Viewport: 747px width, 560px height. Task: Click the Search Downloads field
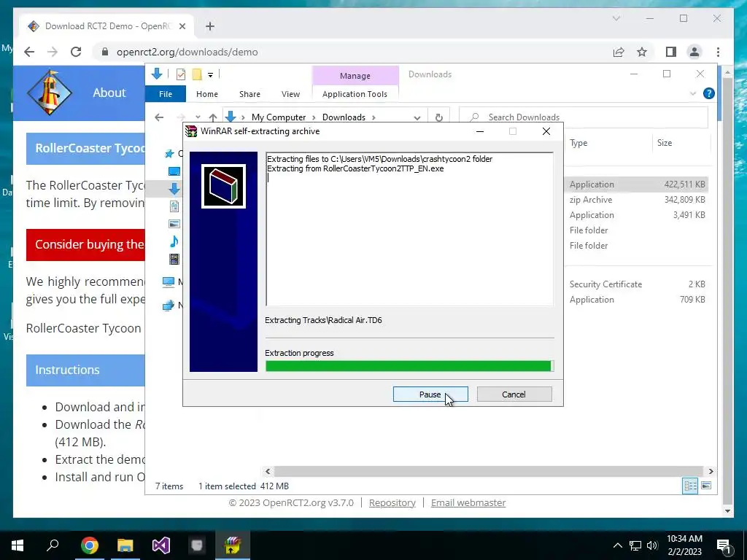[x=584, y=117]
